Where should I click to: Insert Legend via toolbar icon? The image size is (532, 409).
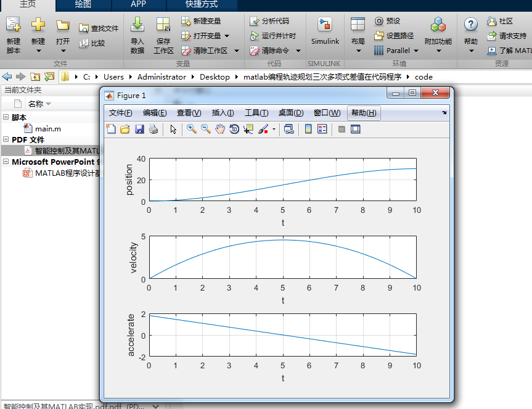(322, 130)
